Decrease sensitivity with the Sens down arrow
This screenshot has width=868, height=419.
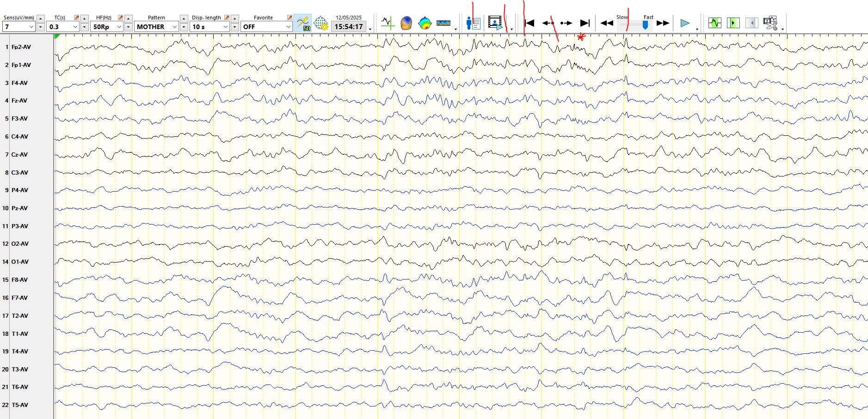41,27
